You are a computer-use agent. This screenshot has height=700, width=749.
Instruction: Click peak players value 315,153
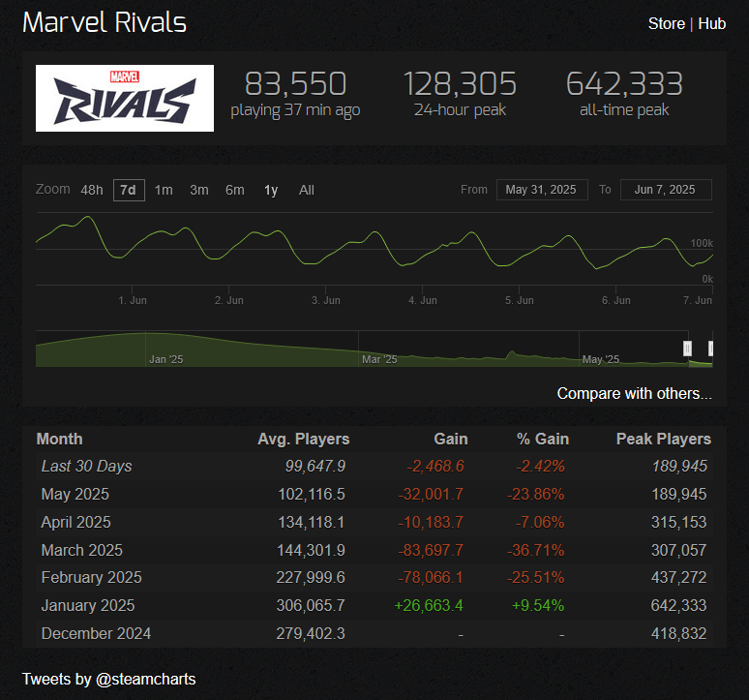click(678, 522)
